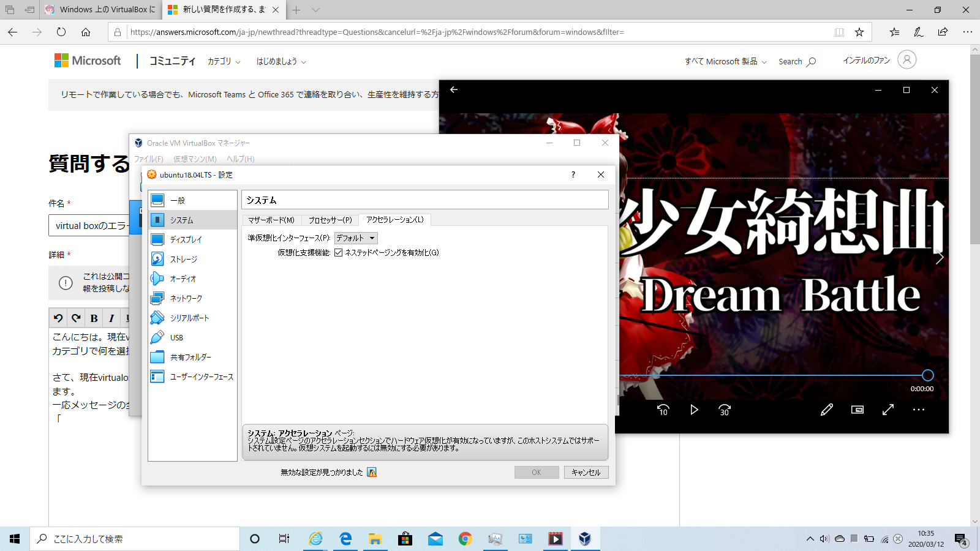Click the Microsoft logo
Screen dimensions: 980x551
click(x=88, y=61)
